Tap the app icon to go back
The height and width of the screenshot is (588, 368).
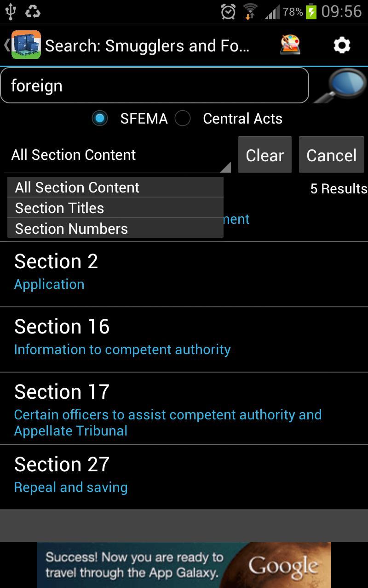pos(25,45)
